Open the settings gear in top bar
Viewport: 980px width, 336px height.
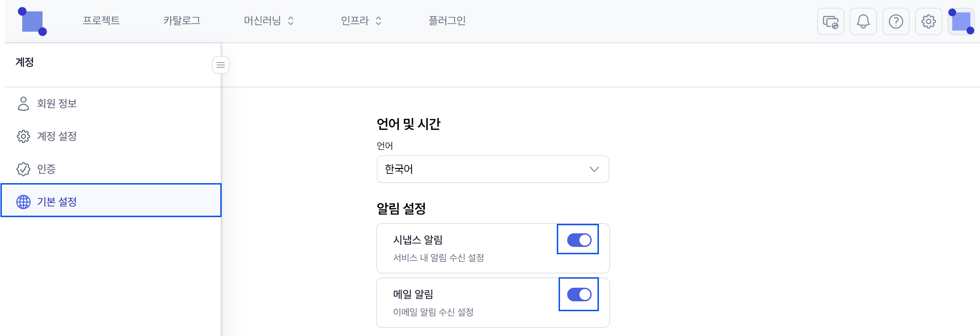pos(928,22)
